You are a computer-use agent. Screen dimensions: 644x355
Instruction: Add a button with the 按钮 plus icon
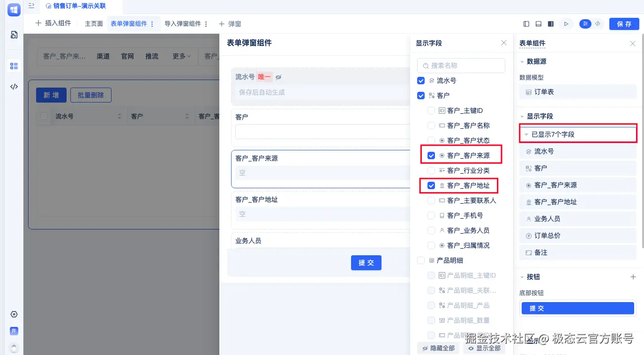pos(633,277)
